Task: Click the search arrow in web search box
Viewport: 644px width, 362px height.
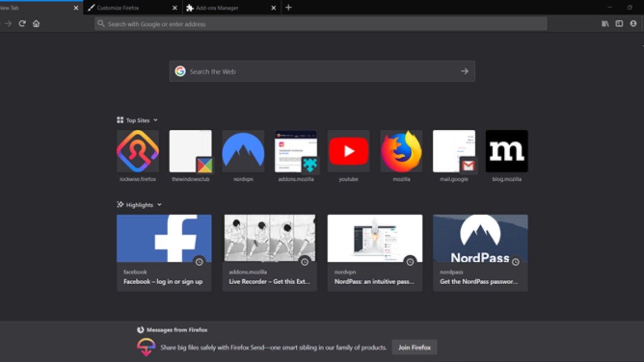Action: 464,71
